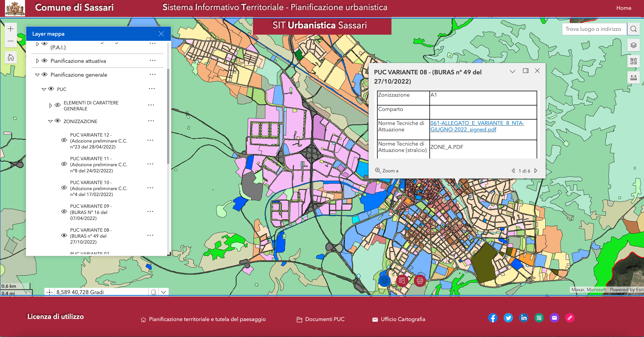Focus the Trova luogo o indirizzo field
644x337 pixels.
pyautogui.click(x=594, y=29)
